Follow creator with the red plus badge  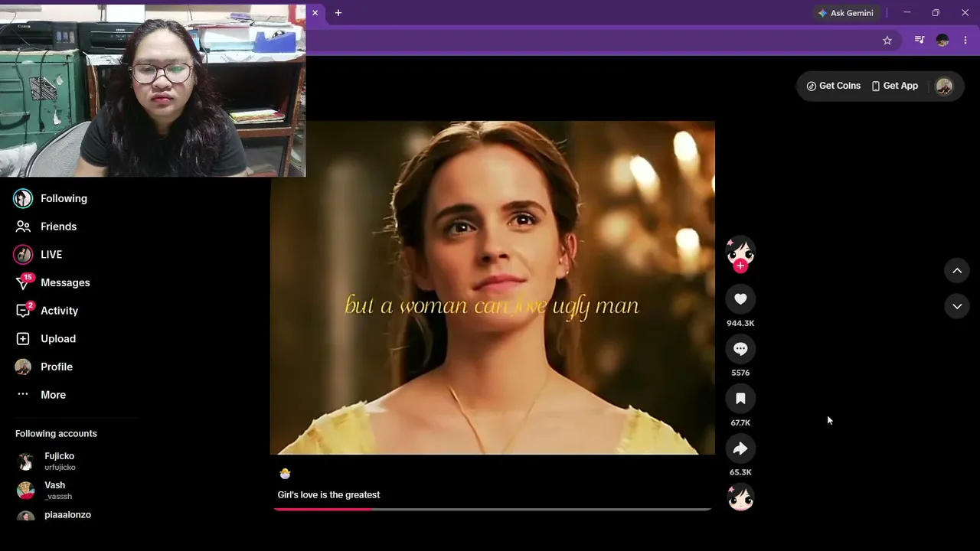click(740, 266)
